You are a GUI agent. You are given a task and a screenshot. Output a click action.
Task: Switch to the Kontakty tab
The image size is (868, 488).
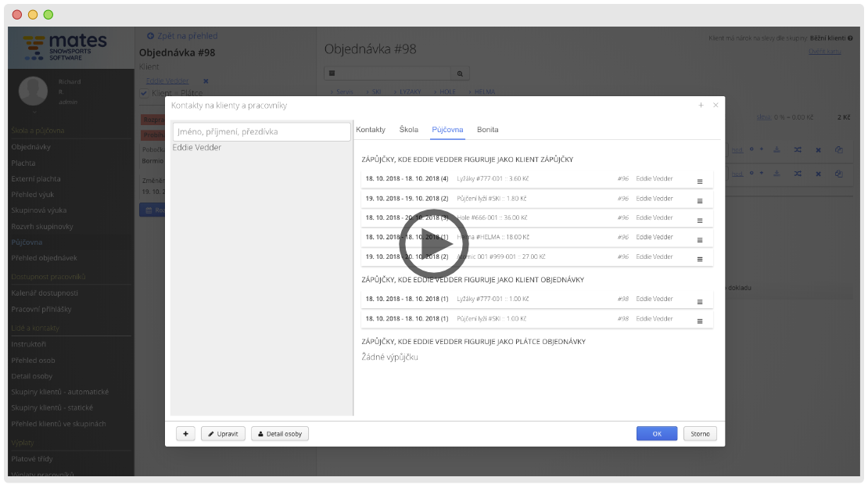pyautogui.click(x=371, y=130)
